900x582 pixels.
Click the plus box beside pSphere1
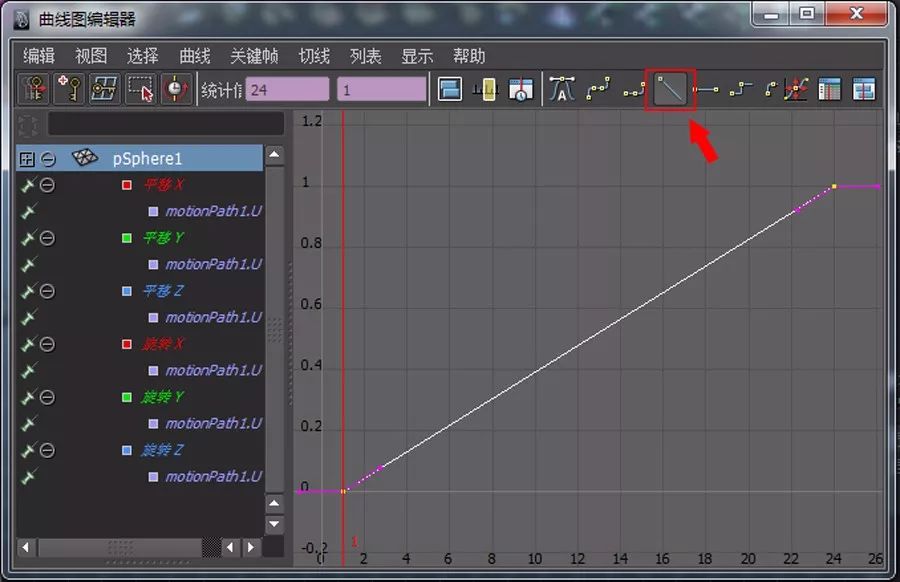click(x=27, y=159)
